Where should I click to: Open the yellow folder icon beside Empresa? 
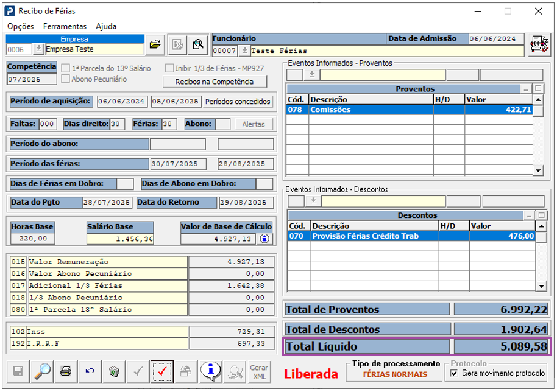[155, 44]
